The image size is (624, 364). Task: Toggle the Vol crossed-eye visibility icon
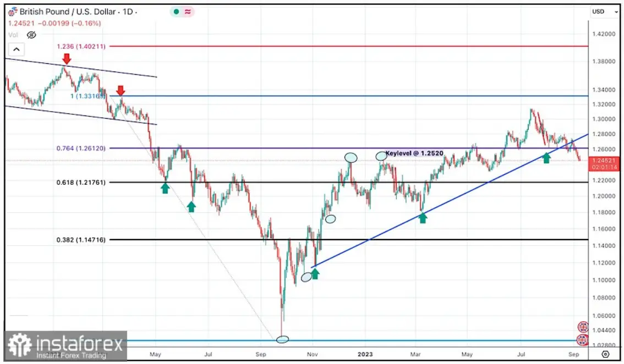(31, 35)
